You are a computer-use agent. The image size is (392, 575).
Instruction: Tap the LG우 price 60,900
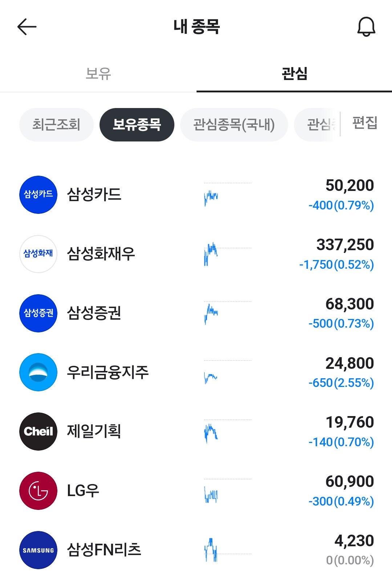[x=349, y=482]
